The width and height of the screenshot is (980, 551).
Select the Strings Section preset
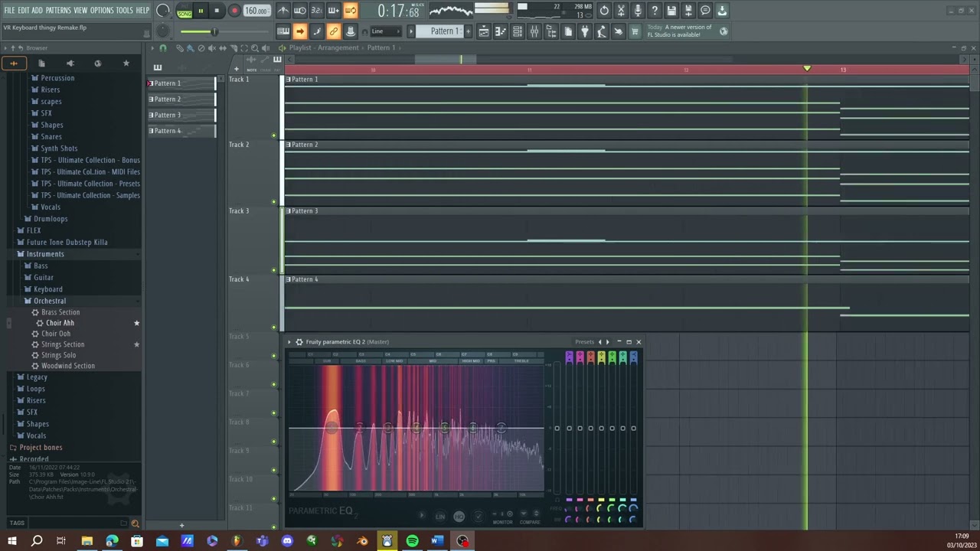click(x=63, y=344)
